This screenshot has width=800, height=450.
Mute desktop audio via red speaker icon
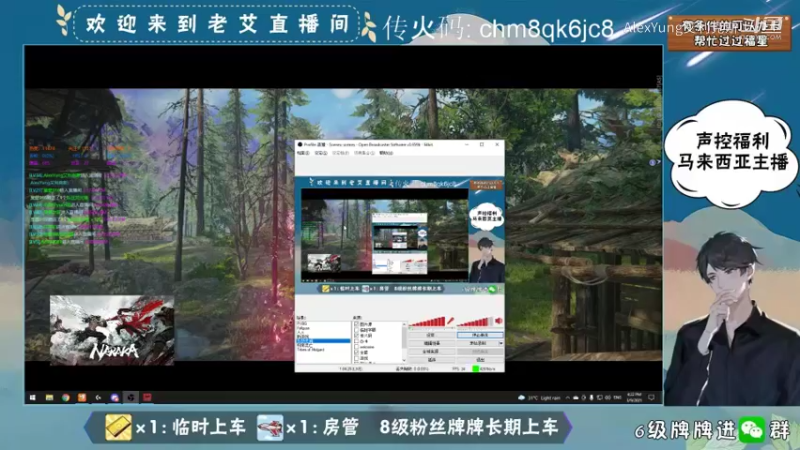(498, 320)
